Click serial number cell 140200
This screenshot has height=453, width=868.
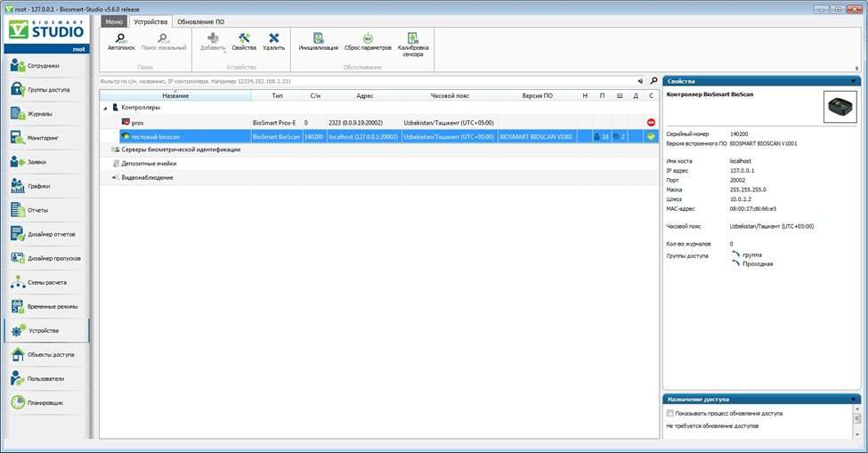314,137
